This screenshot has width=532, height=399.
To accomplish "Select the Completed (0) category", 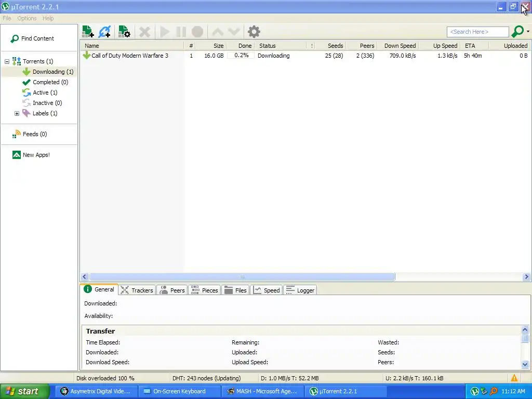I will pos(45,82).
